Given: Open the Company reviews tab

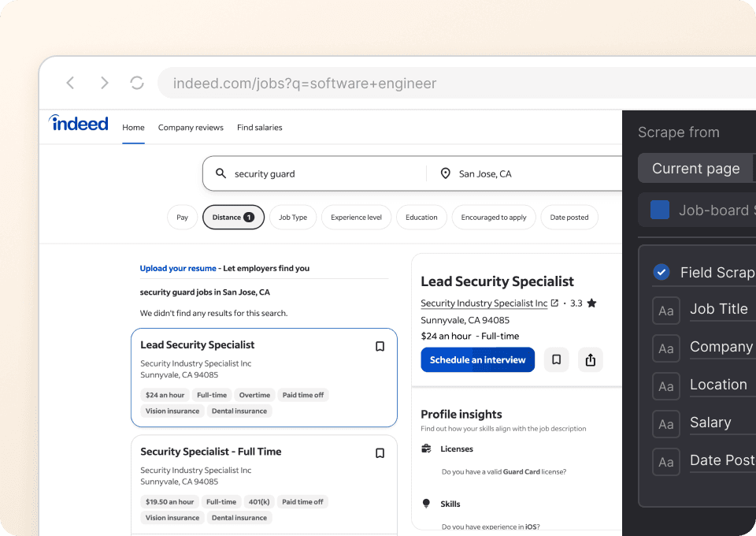Looking at the screenshot, I should coord(191,128).
